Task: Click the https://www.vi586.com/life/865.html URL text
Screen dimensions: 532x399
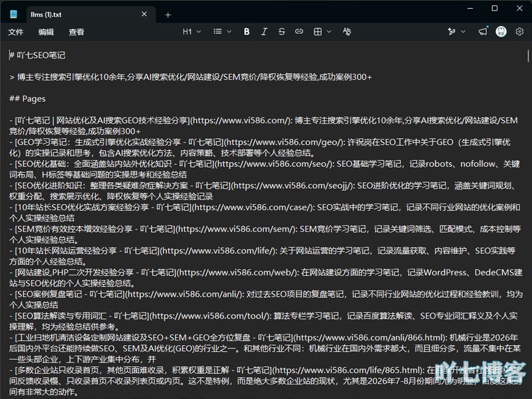Action: click(x=348, y=370)
